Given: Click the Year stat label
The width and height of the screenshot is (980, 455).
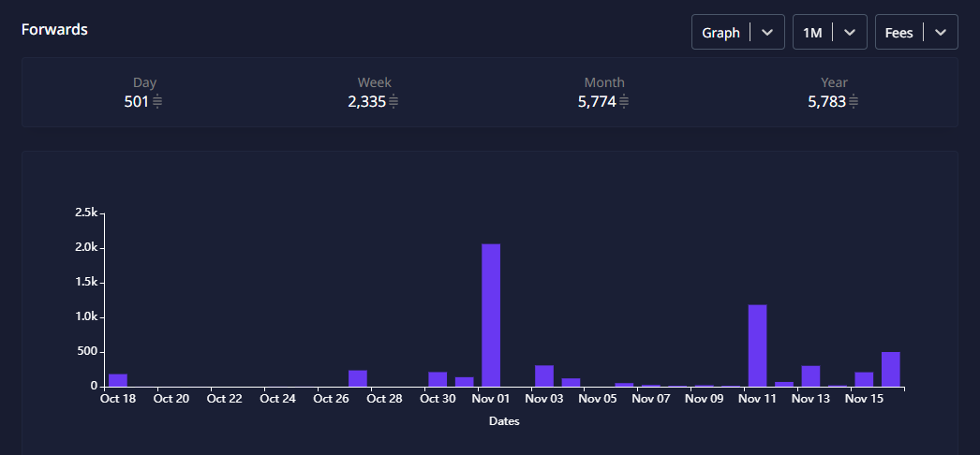Looking at the screenshot, I should pos(834,82).
